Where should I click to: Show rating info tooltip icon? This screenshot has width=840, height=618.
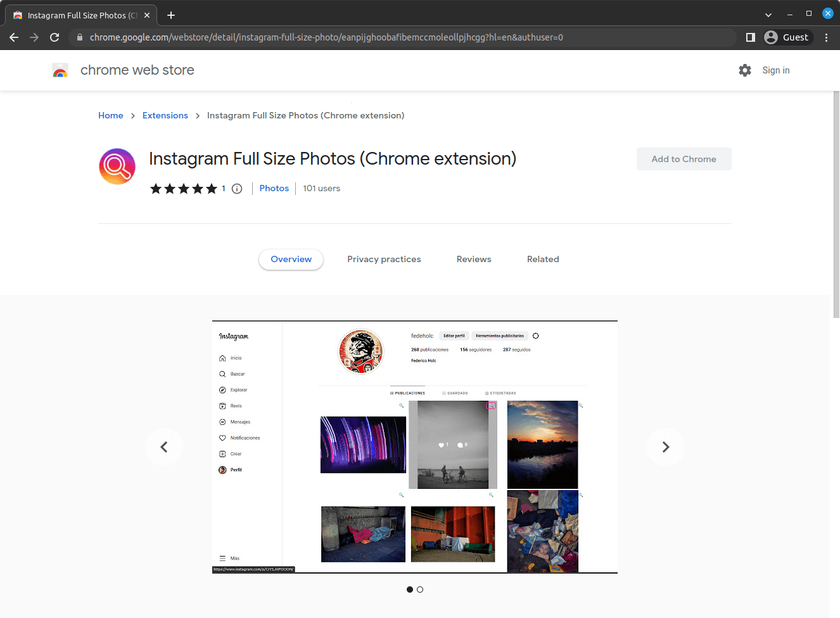pyautogui.click(x=237, y=189)
